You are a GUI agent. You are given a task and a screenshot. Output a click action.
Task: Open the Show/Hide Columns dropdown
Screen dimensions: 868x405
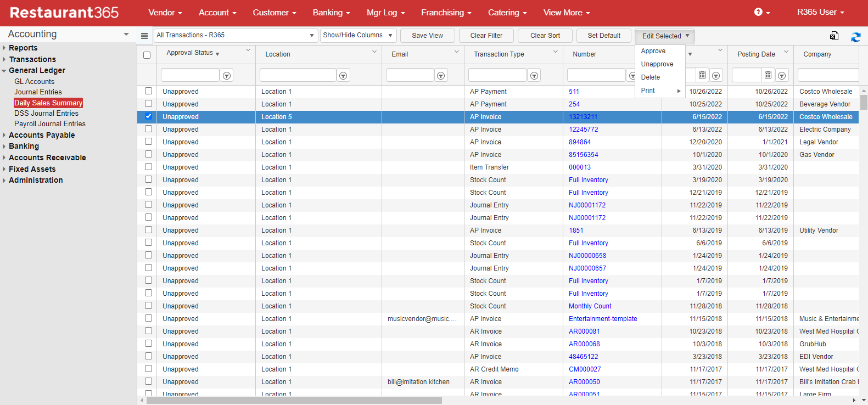pyautogui.click(x=358, y=35)
